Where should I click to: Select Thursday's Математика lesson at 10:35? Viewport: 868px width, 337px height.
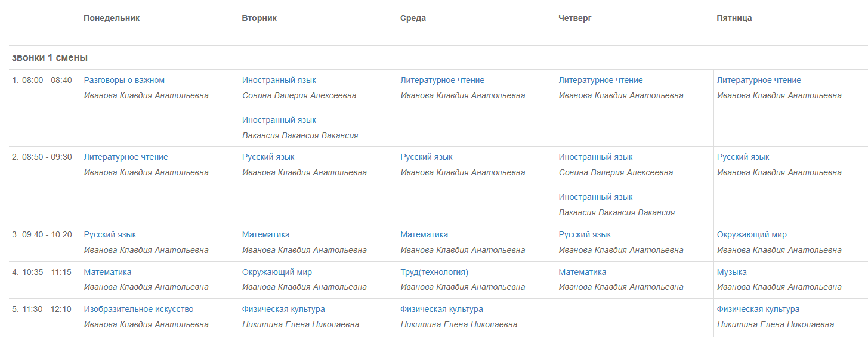[x=582, y=272]
